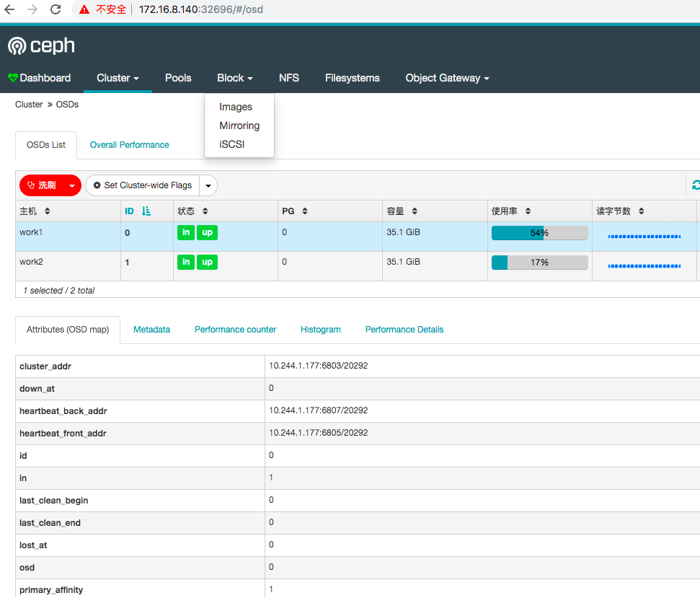Switch to the Overall Performance tab

point(130,145)
